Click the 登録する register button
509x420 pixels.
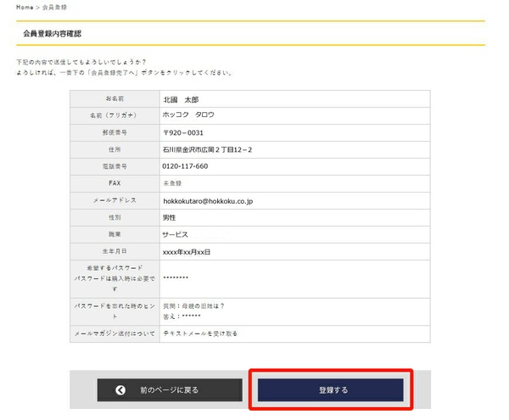331,389
